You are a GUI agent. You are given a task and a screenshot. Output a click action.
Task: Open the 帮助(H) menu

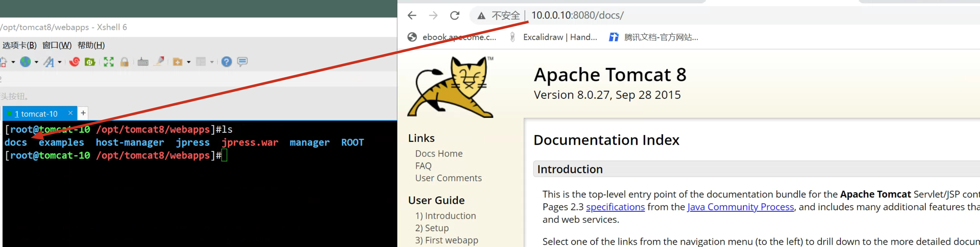pyautogui.click(x=91, y=45)
